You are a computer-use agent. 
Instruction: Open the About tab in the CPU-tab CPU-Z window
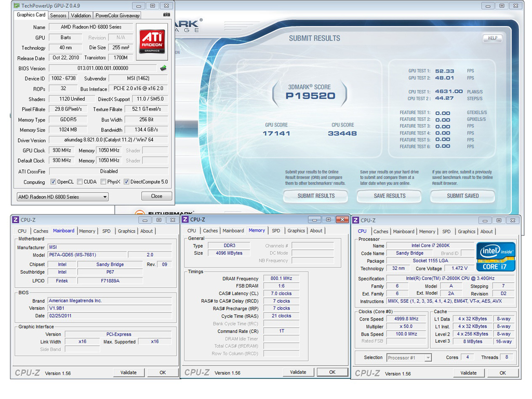[486, 231]
